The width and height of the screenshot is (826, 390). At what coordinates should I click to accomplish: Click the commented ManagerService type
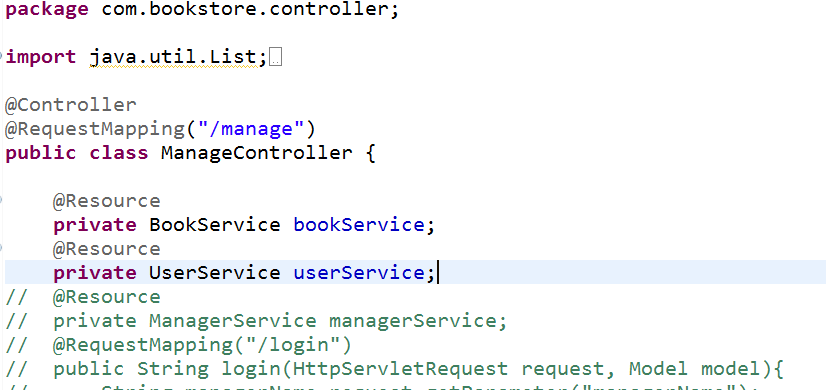[233, 321]
